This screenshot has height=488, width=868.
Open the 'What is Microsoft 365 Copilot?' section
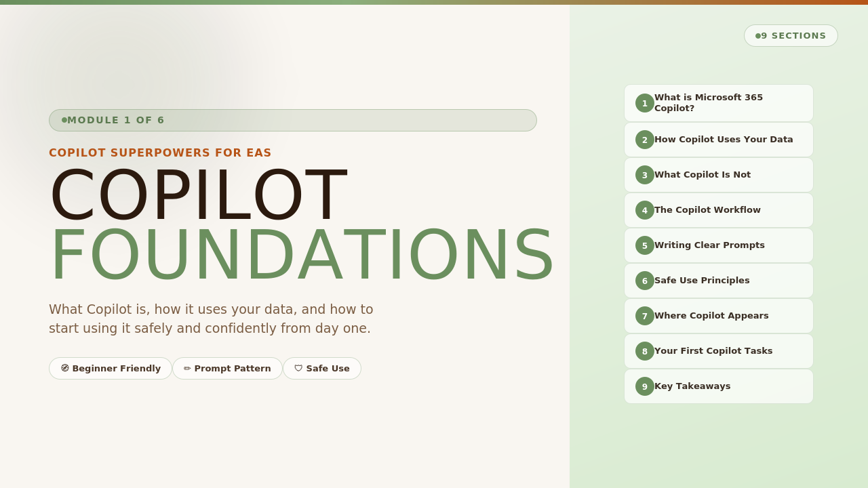(x=719, y=103)
